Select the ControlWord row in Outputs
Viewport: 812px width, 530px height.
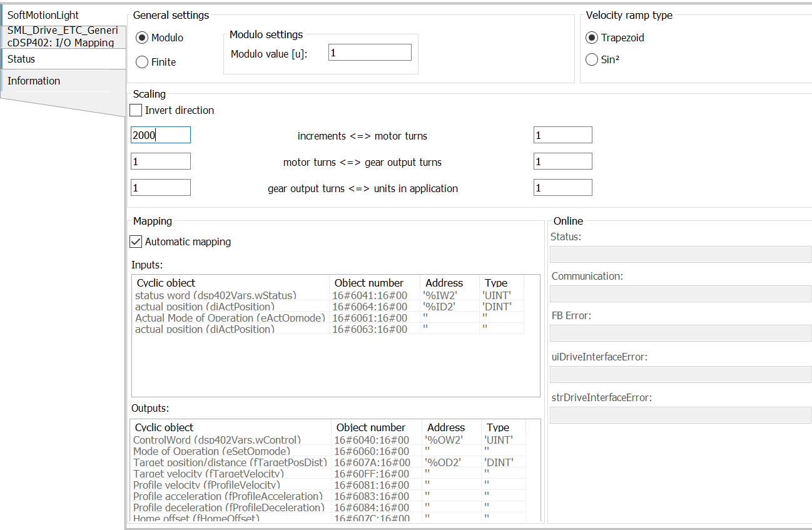coord(217,440)
